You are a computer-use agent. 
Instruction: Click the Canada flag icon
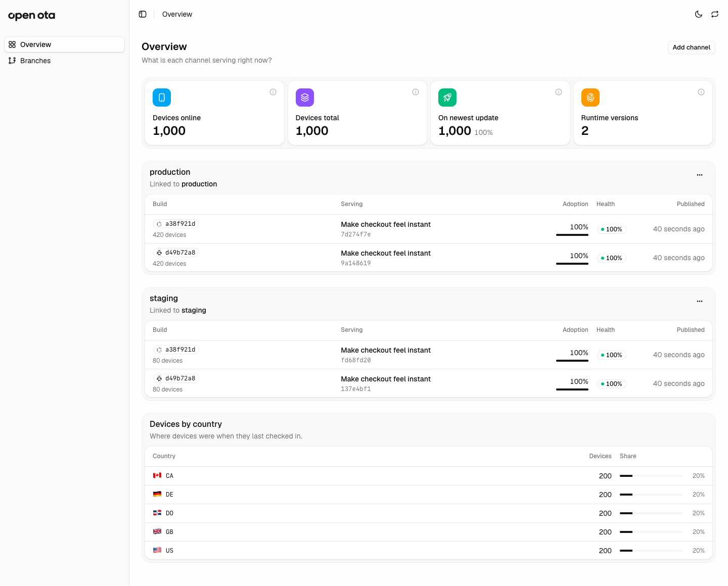[157, 475]
